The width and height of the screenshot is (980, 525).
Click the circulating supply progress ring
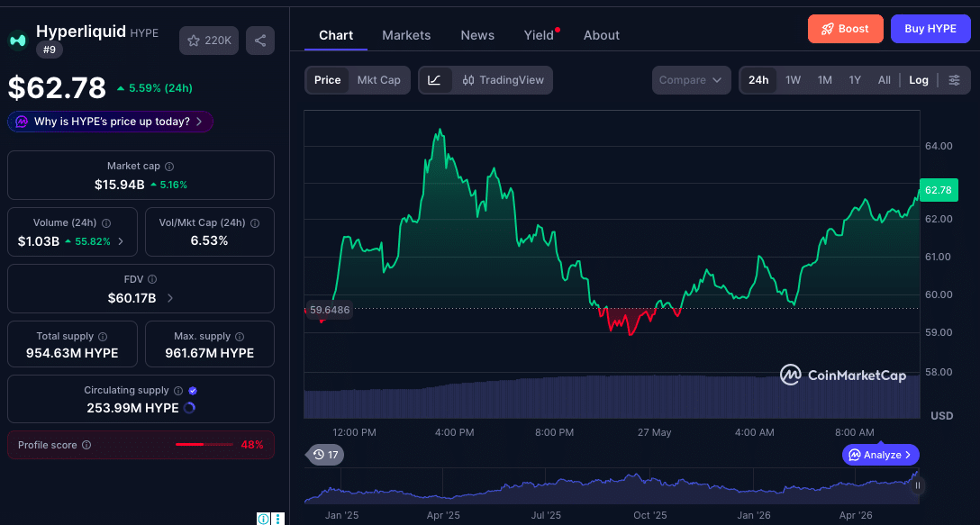tap(189, 408)
